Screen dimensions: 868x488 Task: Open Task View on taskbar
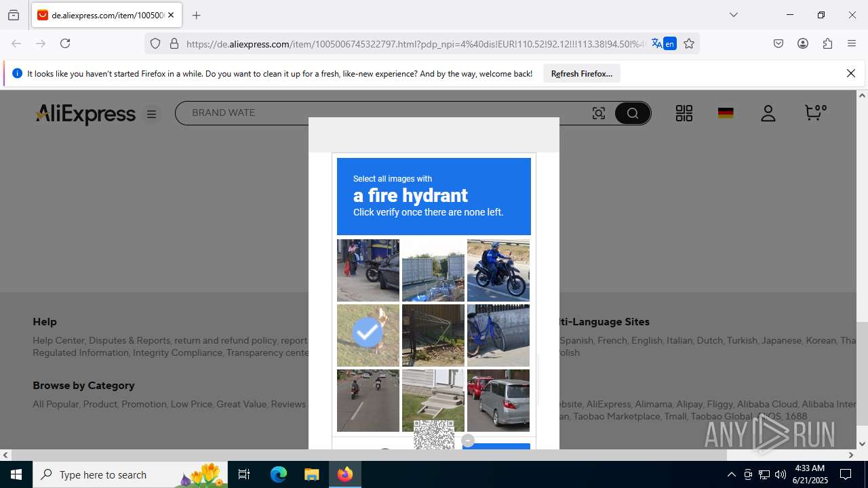(x=244, y=474)
